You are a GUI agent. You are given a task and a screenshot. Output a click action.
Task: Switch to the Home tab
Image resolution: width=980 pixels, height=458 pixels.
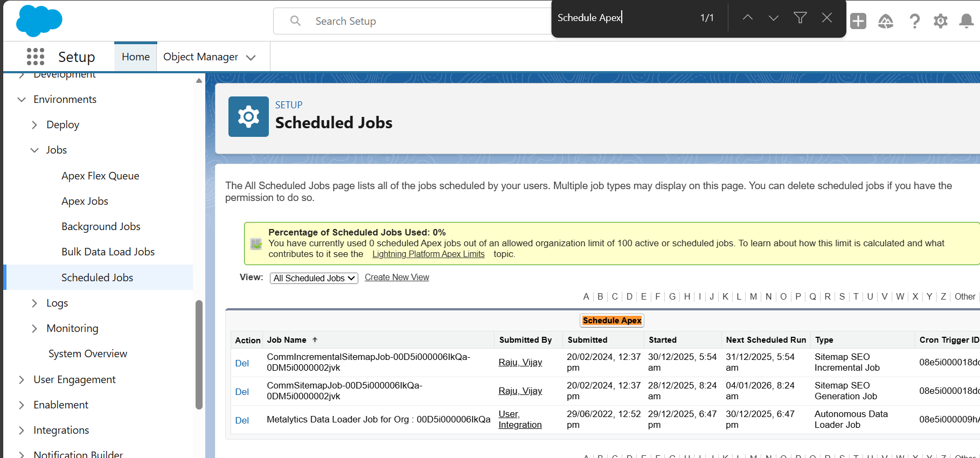[x=135, y=57]
